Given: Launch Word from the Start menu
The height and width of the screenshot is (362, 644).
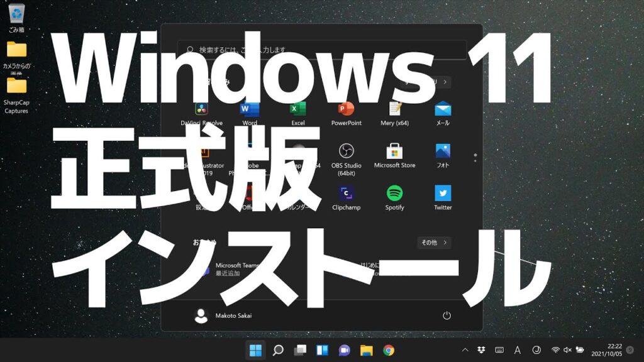Looking at the screenshot, I should click(x=250, y=114).
